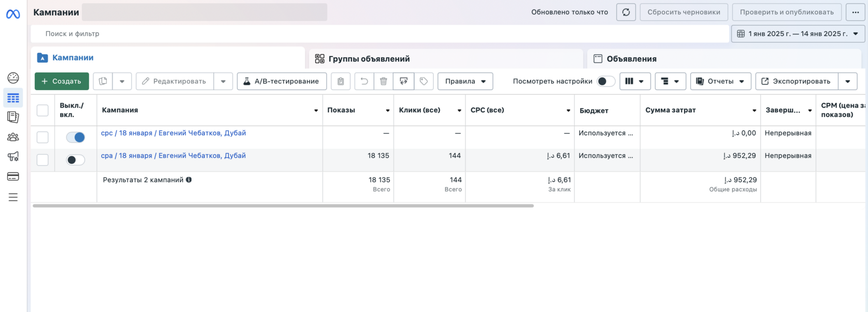Viewport: 868px width, 312px height.
Task: Click the tag label icon
Action: click(424, 81)
